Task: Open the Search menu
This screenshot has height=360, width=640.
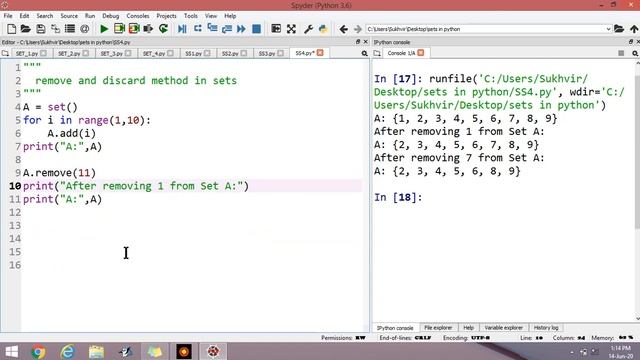Action: tap(45, 16)
